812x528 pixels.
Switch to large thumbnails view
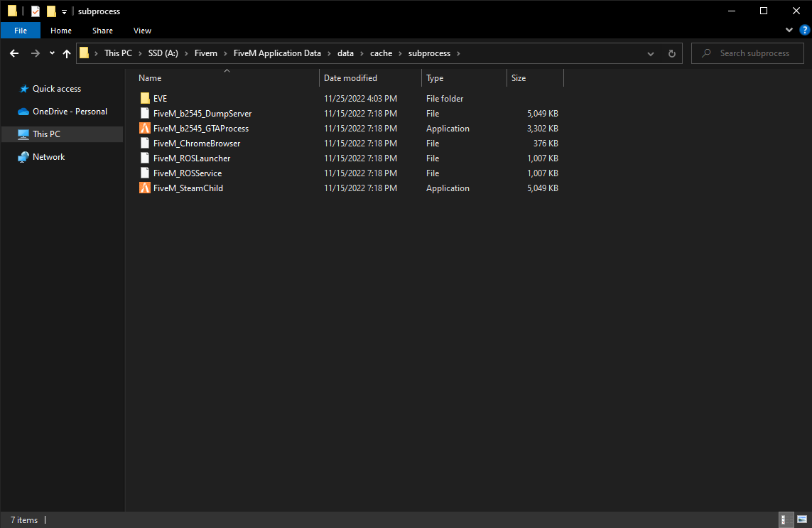801,519
